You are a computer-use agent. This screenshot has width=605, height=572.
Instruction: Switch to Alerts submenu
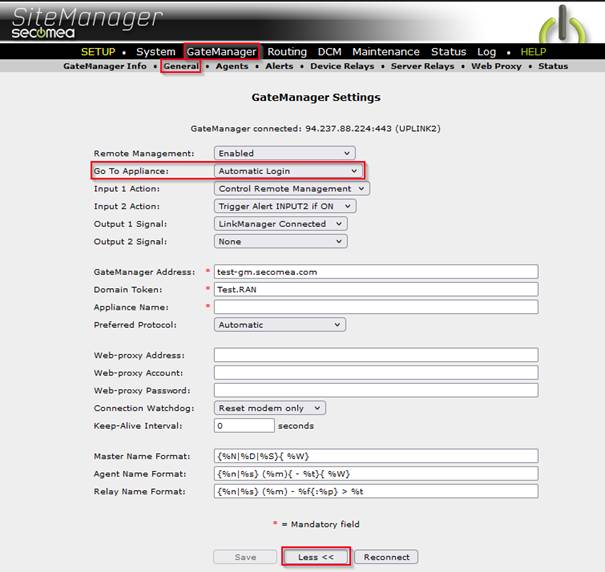(x=279, y=66)
